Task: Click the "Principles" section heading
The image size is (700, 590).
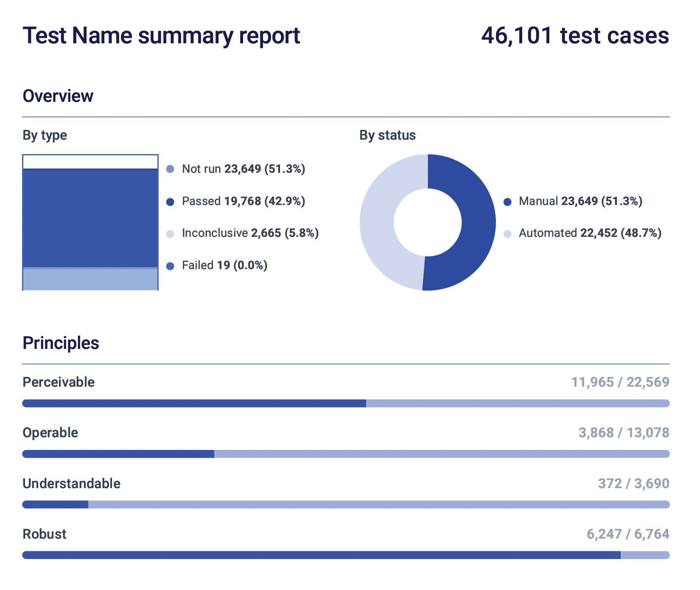Action: (61, 343)
